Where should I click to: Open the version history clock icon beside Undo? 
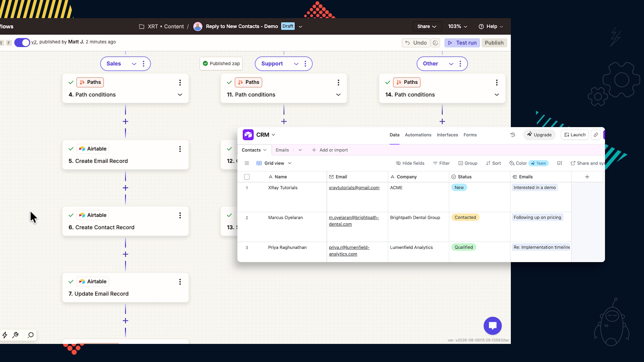tap(435, 43)
